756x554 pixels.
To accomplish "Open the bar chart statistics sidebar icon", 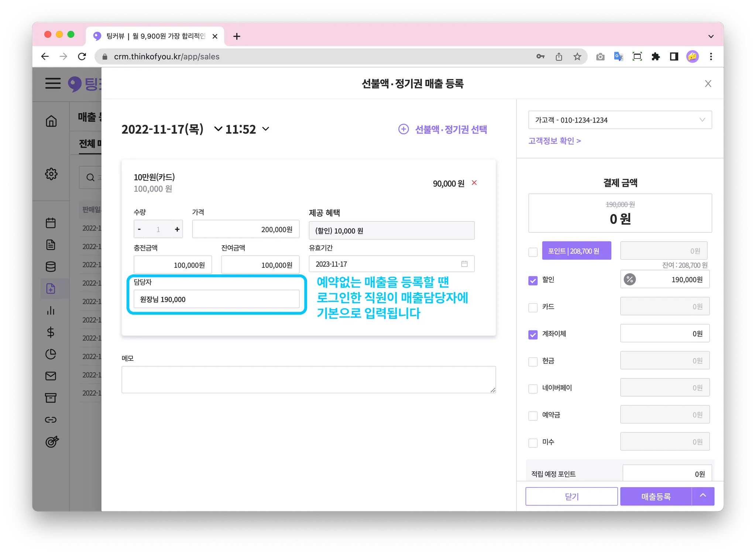I will 51,311.
